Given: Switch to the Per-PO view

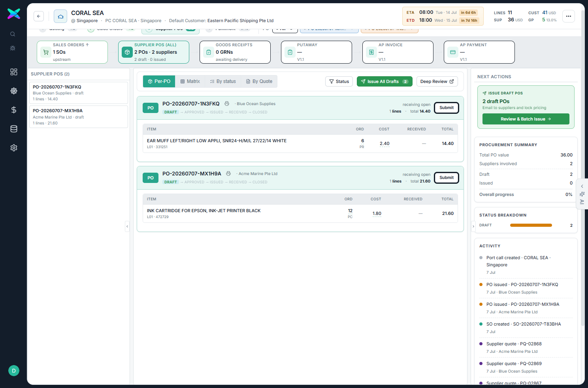Looking at the screenshot, I should 159,81.
